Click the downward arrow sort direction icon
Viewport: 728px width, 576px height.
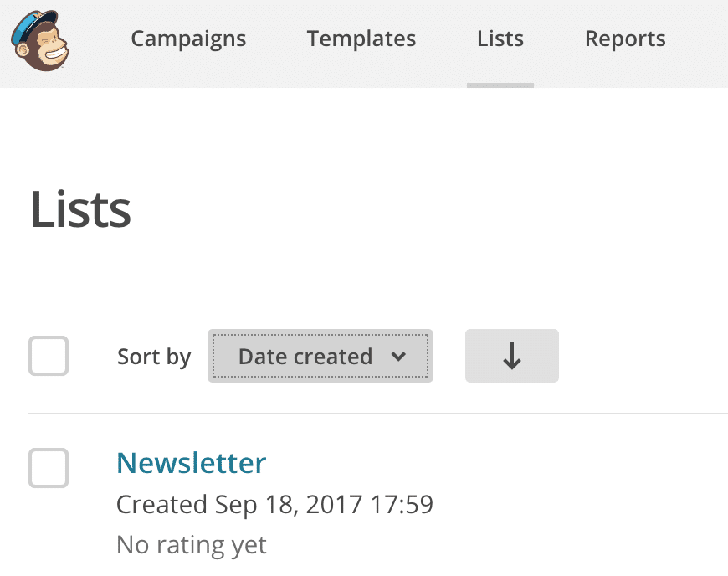511,356
